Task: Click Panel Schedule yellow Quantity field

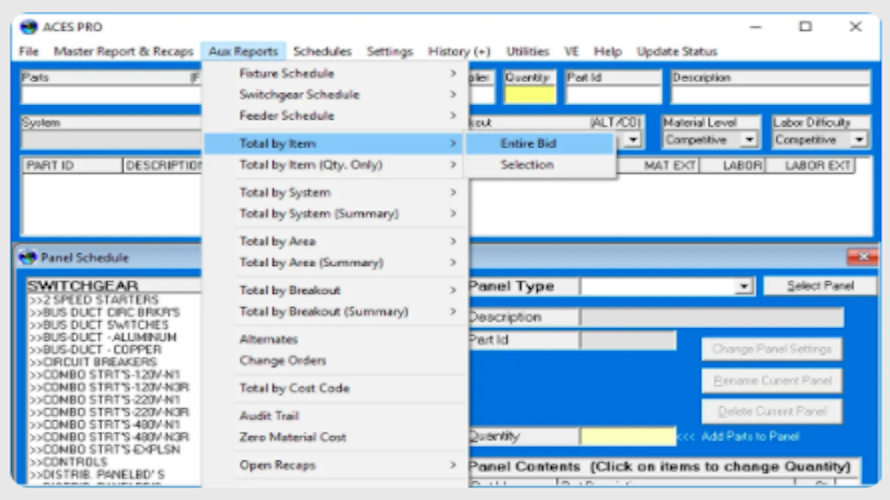Action: 628,436
